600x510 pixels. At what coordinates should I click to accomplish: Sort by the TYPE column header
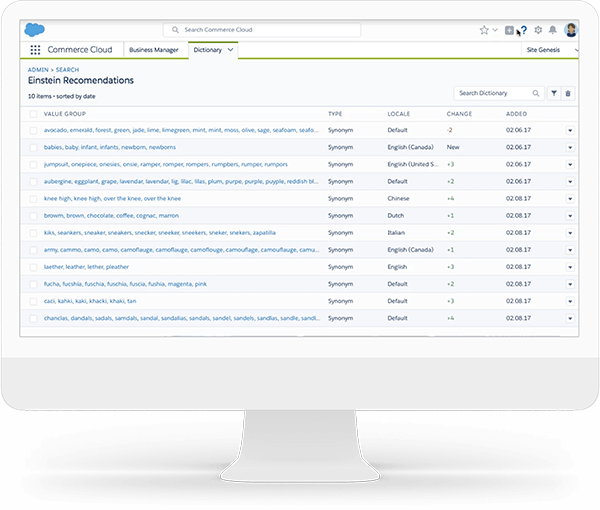(335, 114)
